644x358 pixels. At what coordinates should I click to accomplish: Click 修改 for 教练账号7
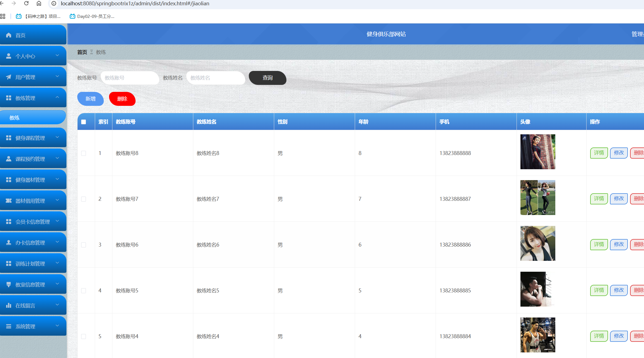(x=619, y=199)
